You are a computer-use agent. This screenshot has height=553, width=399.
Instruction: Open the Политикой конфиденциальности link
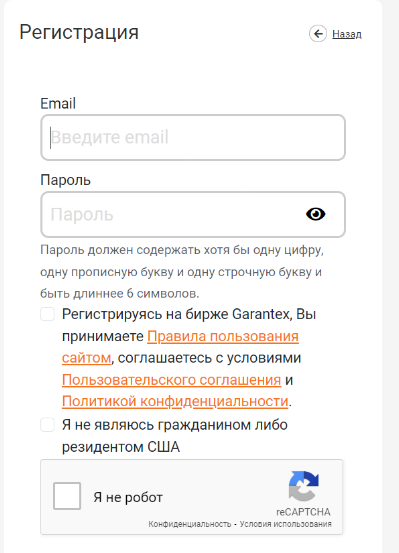point(175,401)
